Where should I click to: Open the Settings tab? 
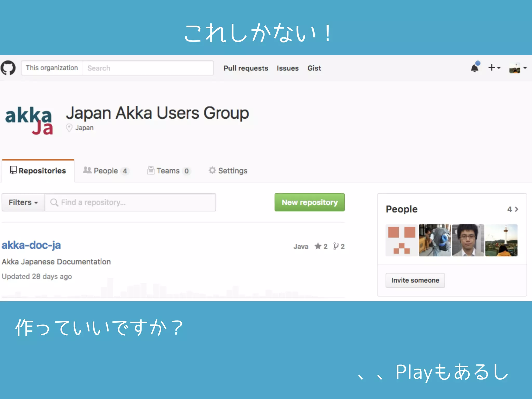(228, 171)
